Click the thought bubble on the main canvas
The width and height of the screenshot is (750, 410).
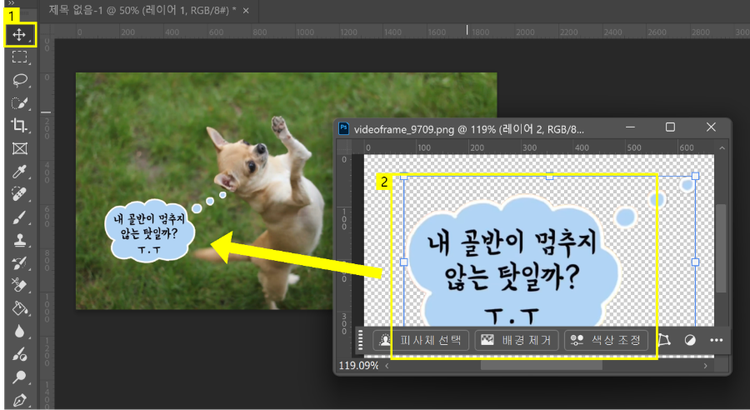tap(150, 231)
